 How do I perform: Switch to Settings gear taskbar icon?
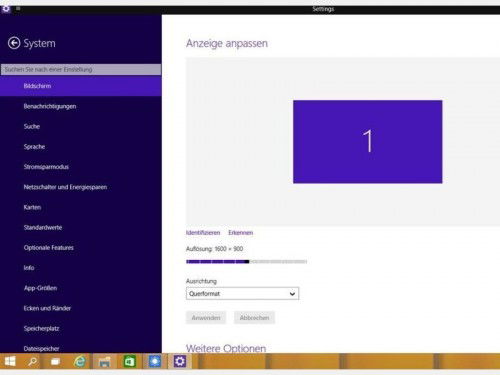click(x=180, y=361)
